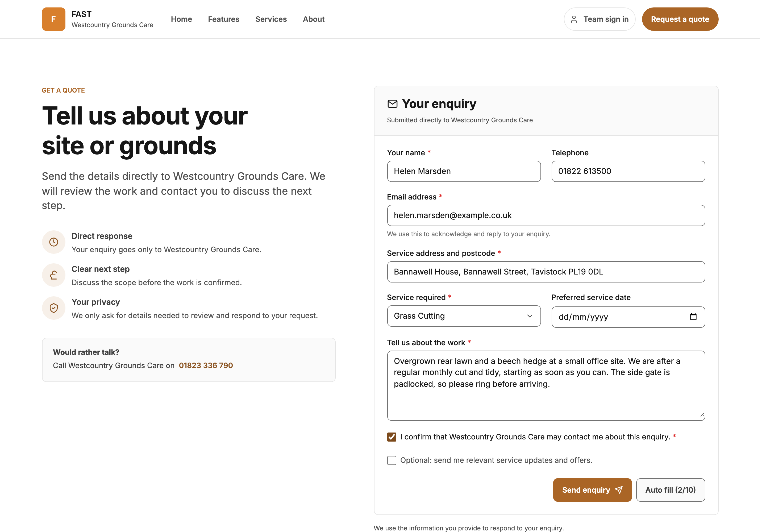
Task: Click the clock icon next to Direct response
Action: (54, 242)
